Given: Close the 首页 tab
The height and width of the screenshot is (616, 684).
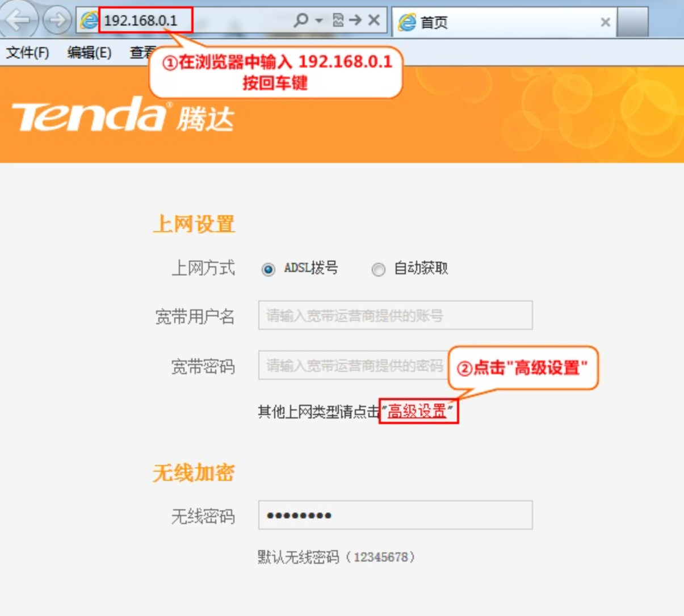Looking at the screenshot, I should [605, 22].
